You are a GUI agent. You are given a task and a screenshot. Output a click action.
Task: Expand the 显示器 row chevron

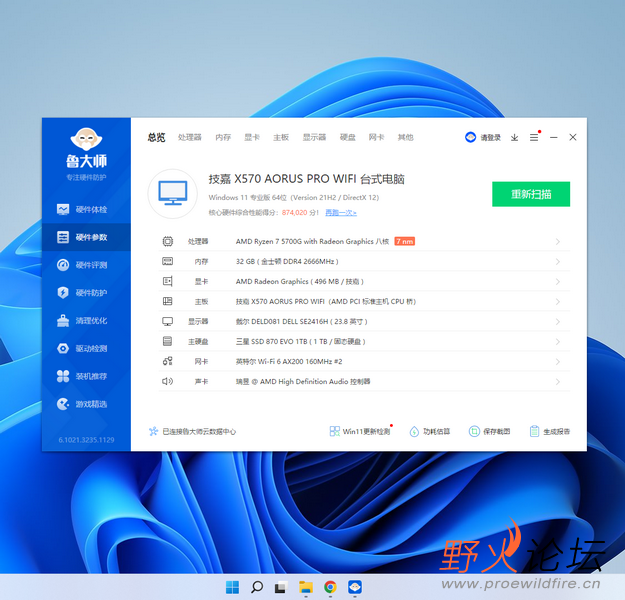click(x=558, y=322)
